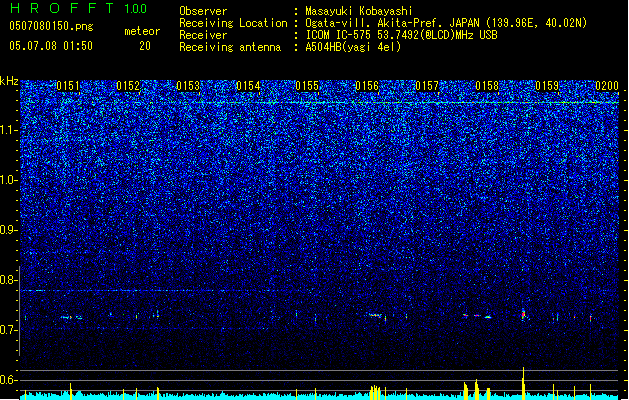Click the 0200 time marker
The height and width of the screenshot is (400, 629).
(x=607, y=86)
